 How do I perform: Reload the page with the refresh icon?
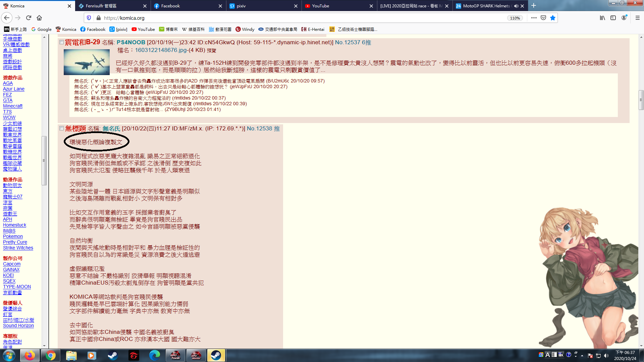[29, 18]
